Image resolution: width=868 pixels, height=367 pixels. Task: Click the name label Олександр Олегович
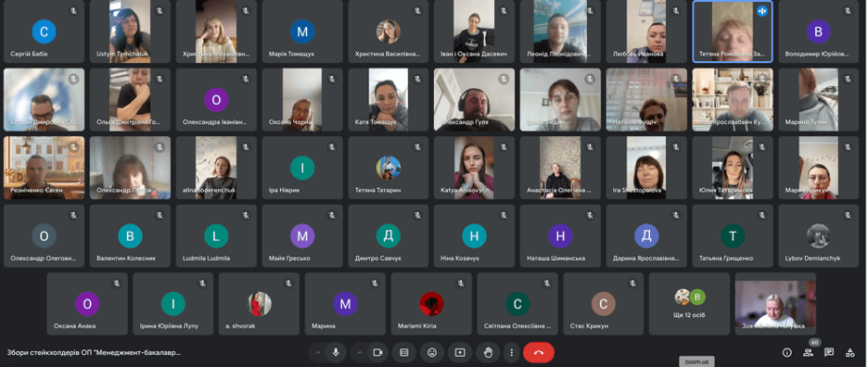coord(44,259)
